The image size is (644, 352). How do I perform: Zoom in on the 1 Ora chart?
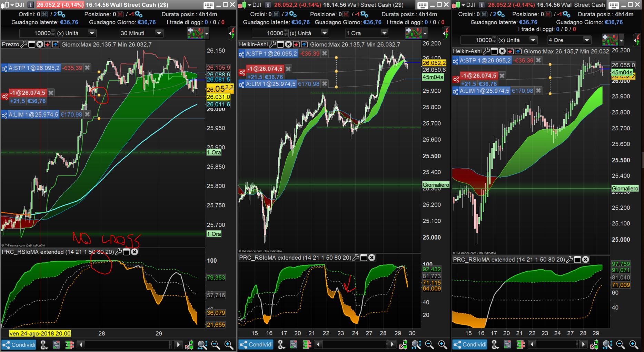click(x=443, y=345)
